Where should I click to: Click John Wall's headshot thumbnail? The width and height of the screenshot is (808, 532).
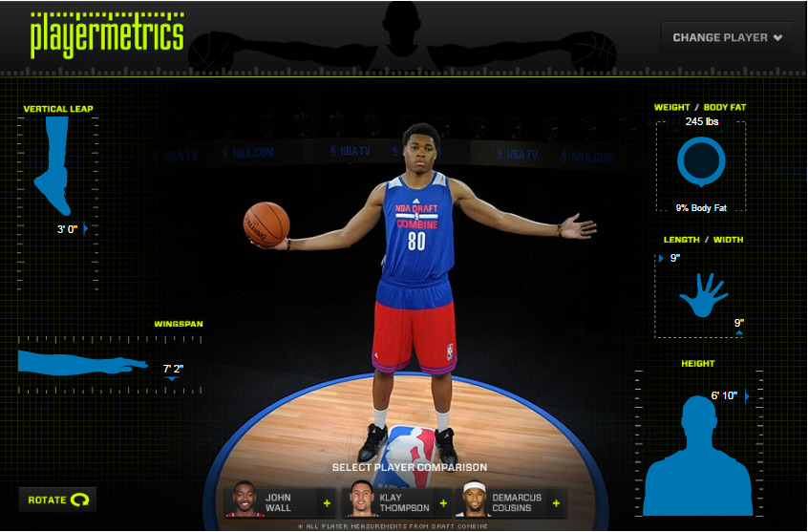click(x=244, y=500)
